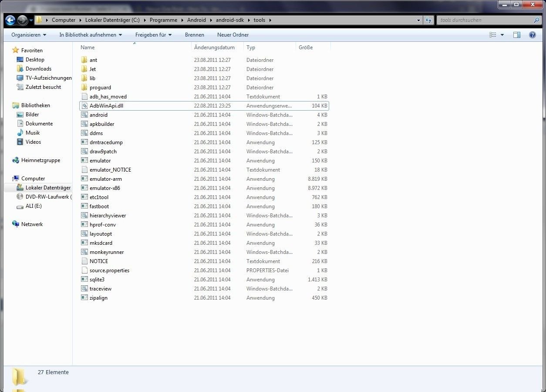Select the apkbuilder batch file icon
The image size is (546, 392).
[x=84, y=124]
